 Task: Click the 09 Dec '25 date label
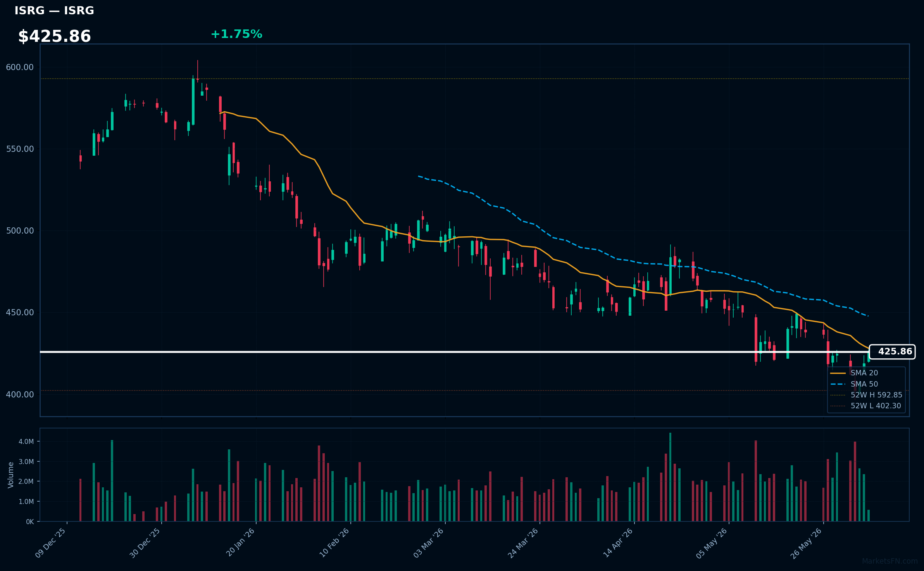tap(50, 543)
